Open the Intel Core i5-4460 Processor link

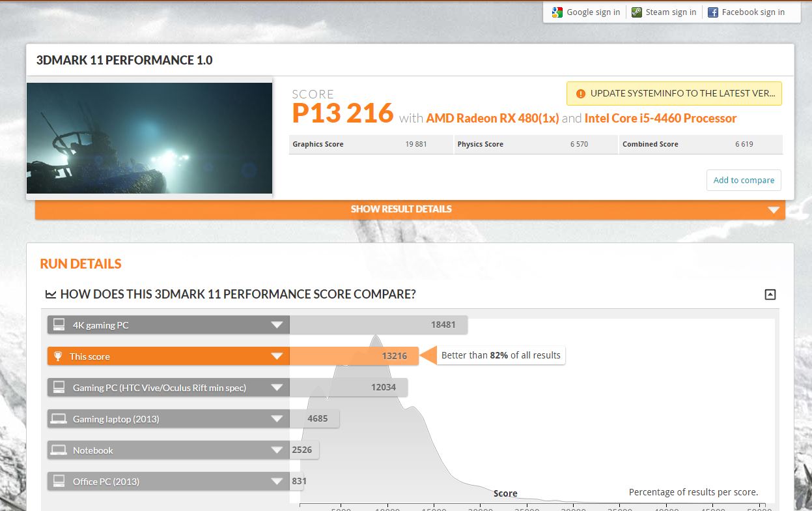[x=660, y=118]
